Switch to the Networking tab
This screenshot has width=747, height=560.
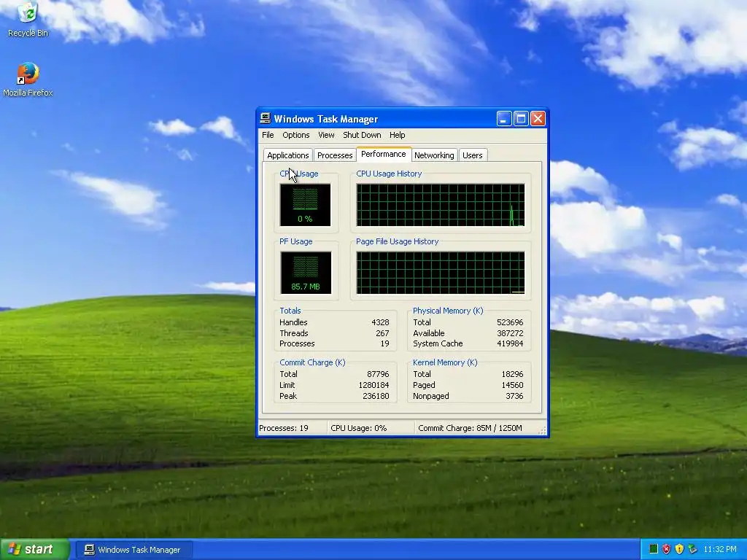pyautogui.click(x=434, y=155)
